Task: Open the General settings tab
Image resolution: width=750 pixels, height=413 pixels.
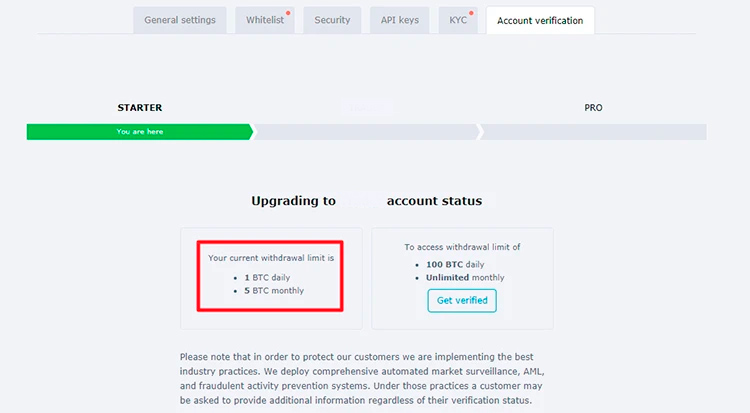Action: point(180,20)
